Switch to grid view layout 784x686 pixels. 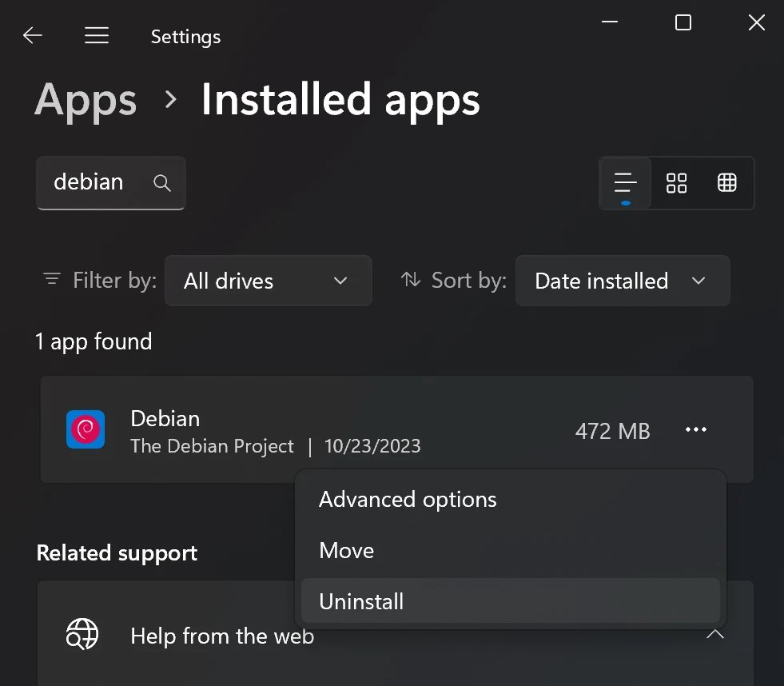tap(676, 183)
